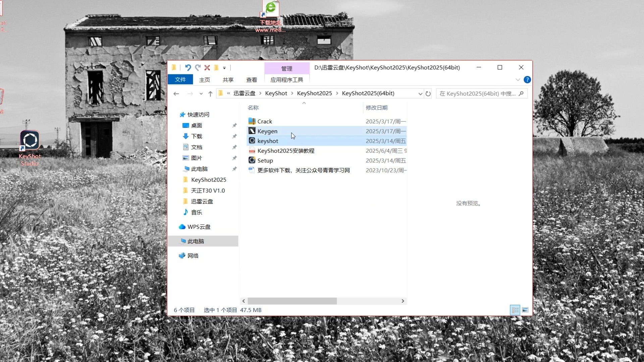Open the recent locations dropdown arrow

point(201,94)
